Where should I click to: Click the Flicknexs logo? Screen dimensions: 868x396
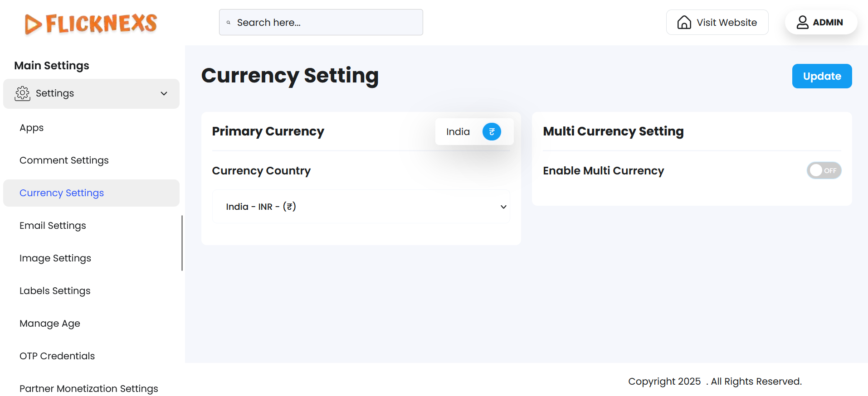pos(91,24)
